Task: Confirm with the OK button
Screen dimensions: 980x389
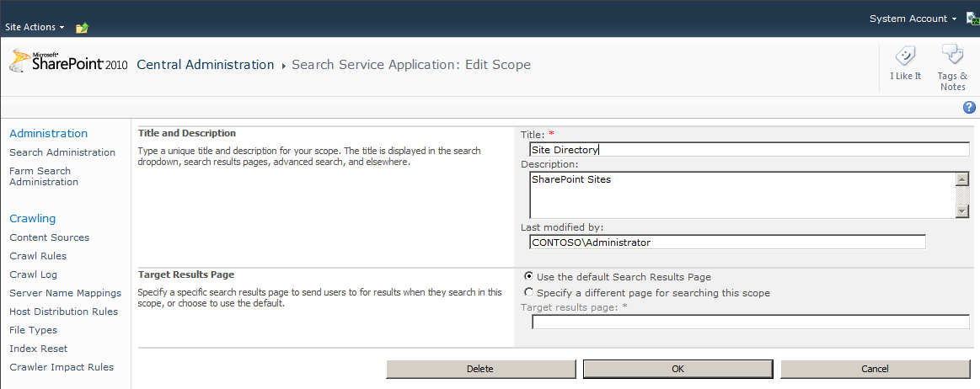Action: tap(678, 369)
